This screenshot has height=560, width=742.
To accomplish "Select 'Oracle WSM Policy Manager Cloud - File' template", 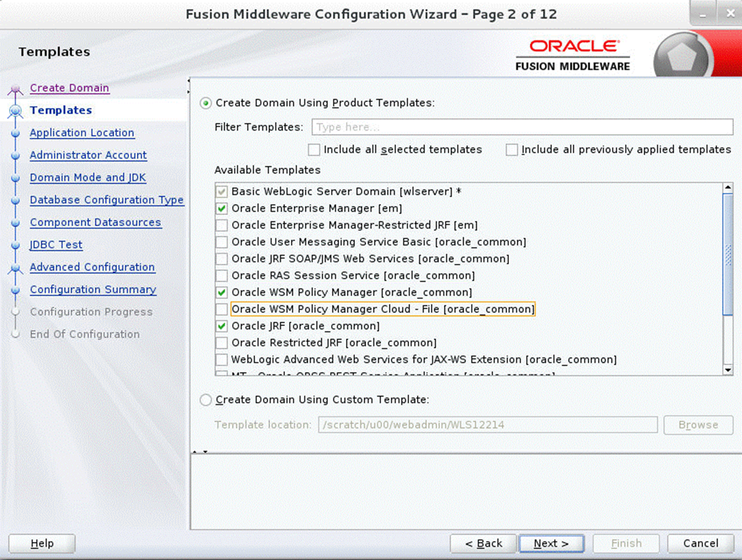I will tap(220, 309).
